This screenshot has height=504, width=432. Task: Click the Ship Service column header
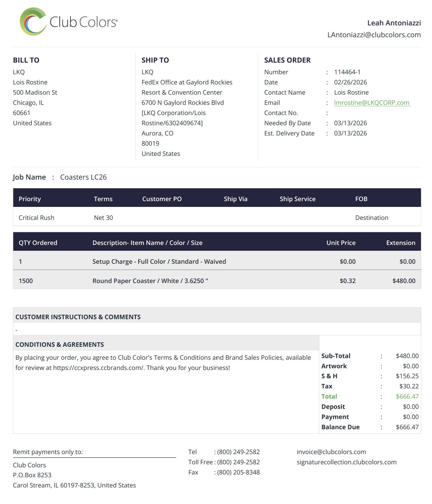coord(297,199)
